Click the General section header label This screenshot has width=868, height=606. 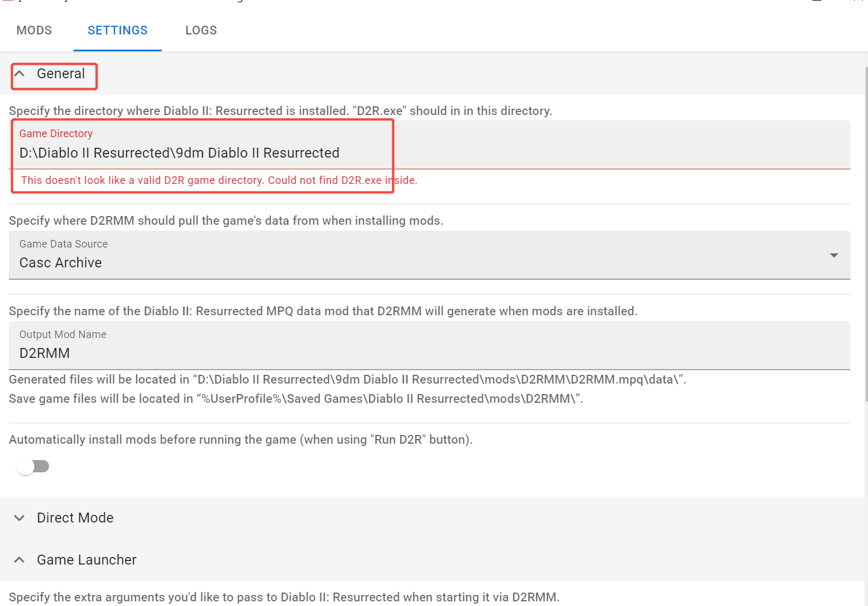pos(61,74)
